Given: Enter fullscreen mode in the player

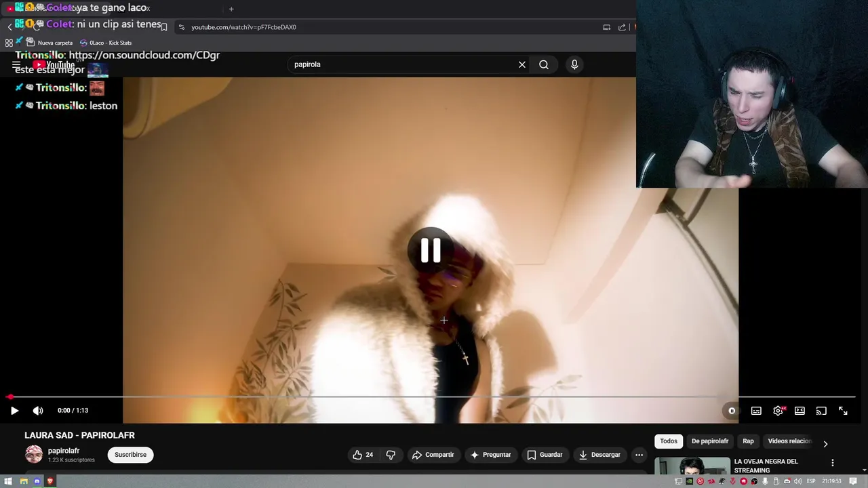Looking at the screenshot, I should (843, 411).
